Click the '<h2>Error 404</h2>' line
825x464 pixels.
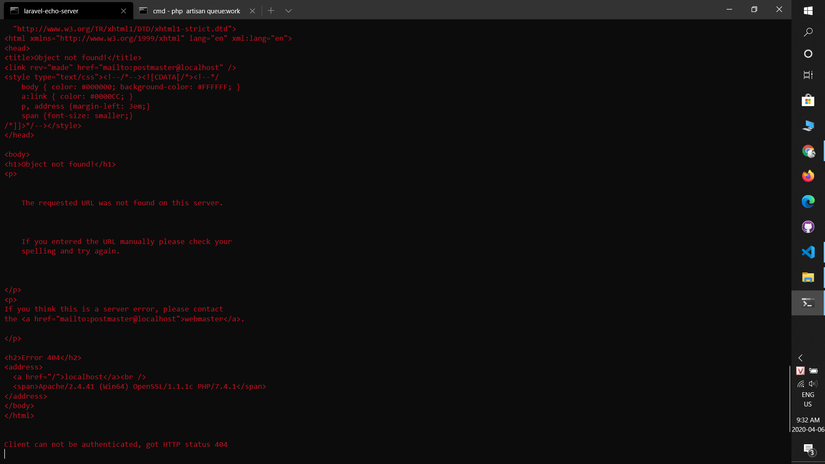coord(43,358)
